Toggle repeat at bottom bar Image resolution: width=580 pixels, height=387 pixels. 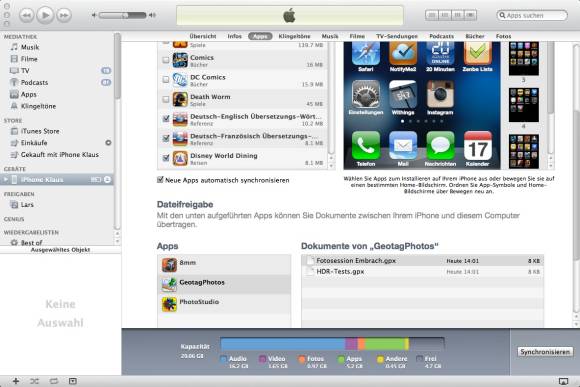54,381
